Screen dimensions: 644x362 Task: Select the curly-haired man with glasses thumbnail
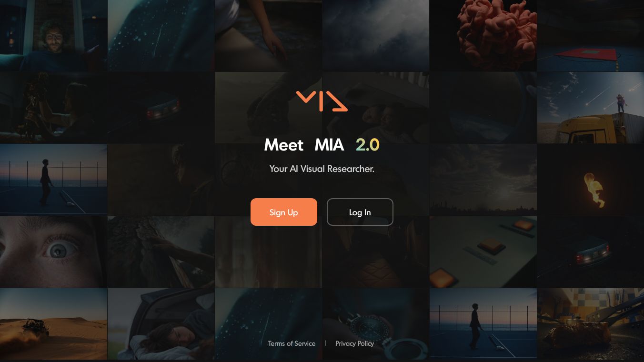tap(53, 36)
